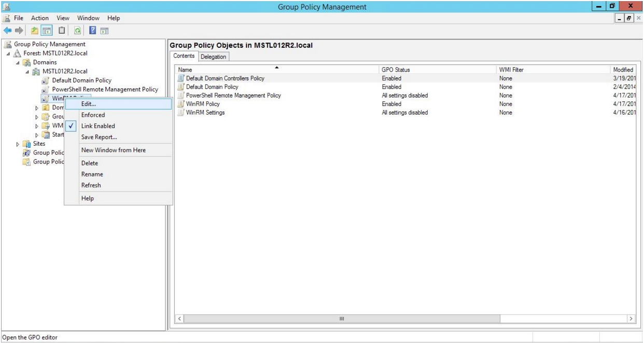The image size is (644, 343).
Task: Open the View menu
Action: point(62,19)
